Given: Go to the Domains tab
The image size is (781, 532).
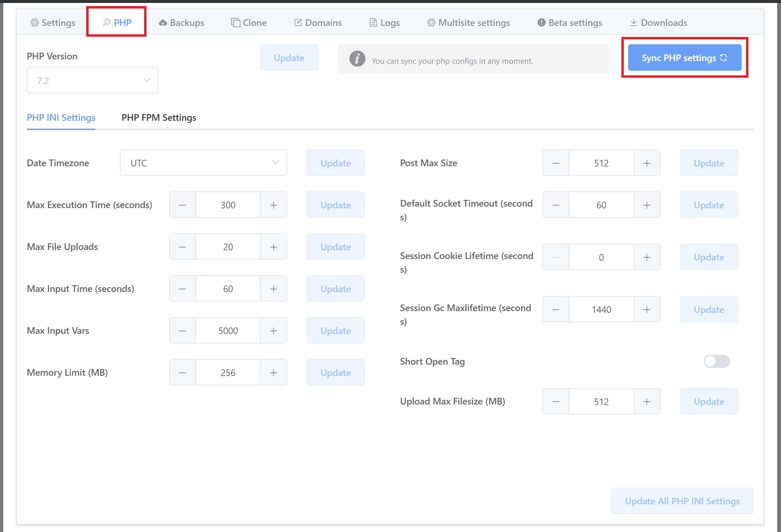Looking at the screenshot, I should point(318,22).
